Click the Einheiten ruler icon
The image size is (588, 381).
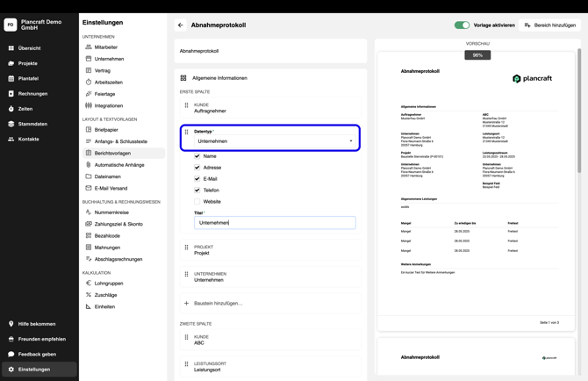tap(89, 306)
